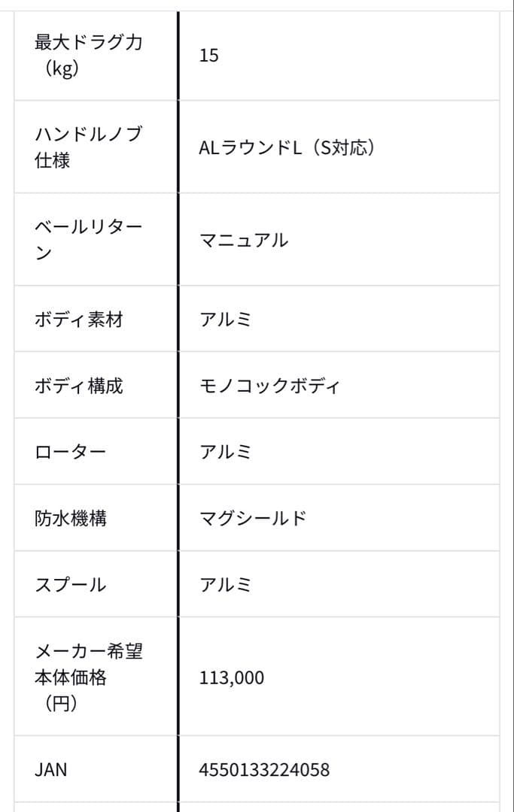
Task: Click the スプール row label
Action: (x=70, y=584)
